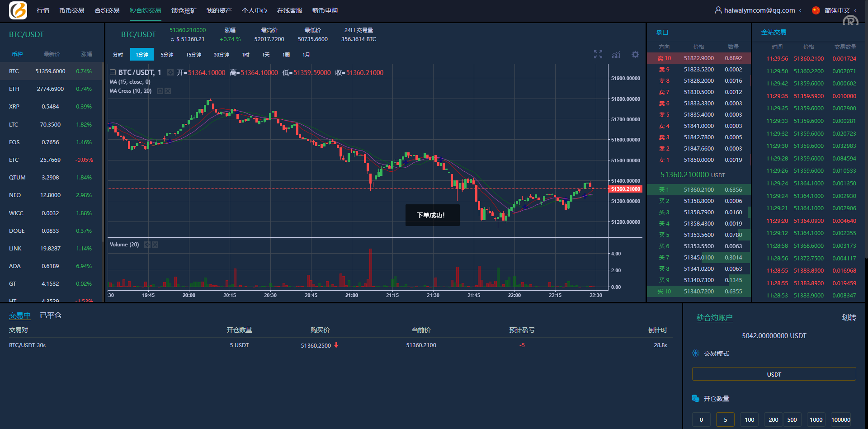
Task: Select ETH row in coin list
Action: pos(51,89)
